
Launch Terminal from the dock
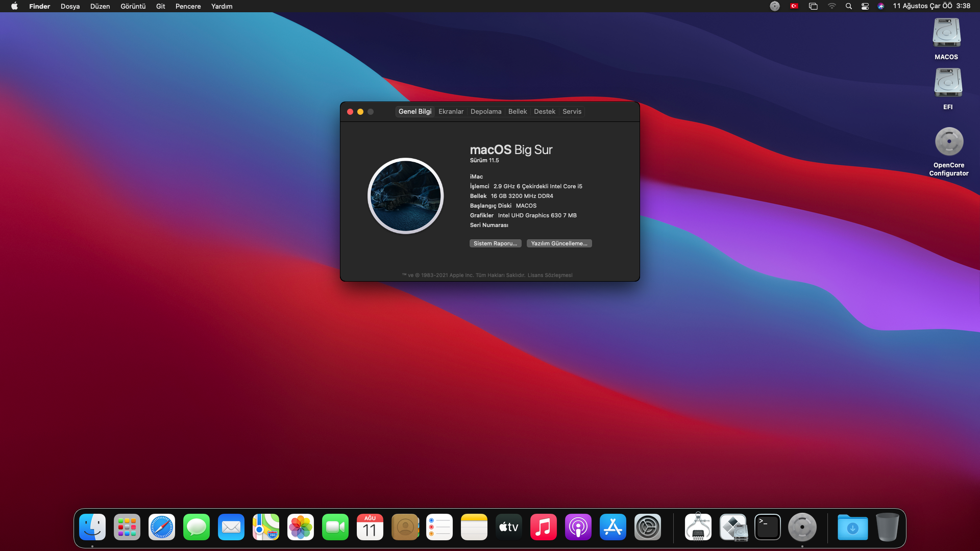767,527
